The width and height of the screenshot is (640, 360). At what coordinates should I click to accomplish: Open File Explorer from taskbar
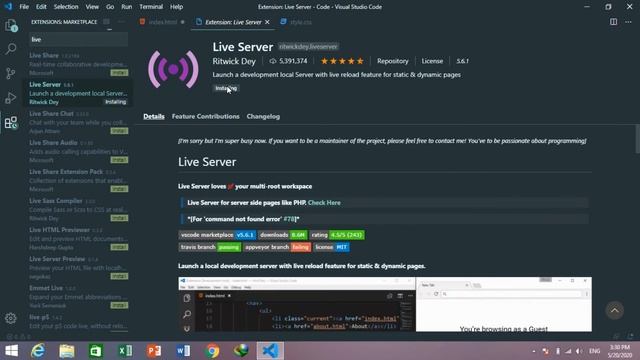coord(67,351)
